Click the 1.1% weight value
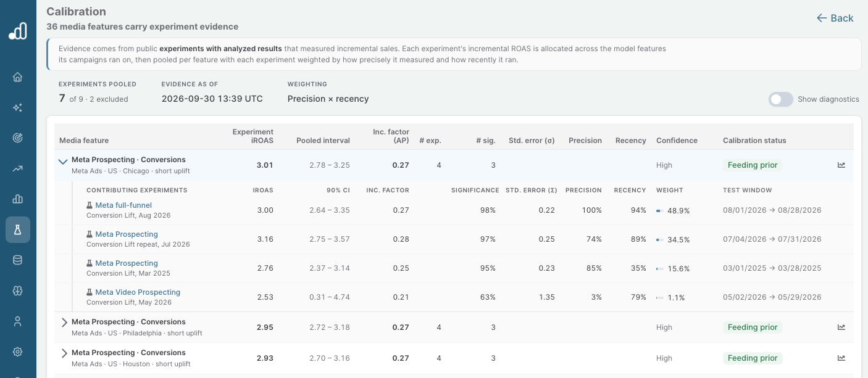This screenshot has height=378, width=868. [x=677, y=298]
